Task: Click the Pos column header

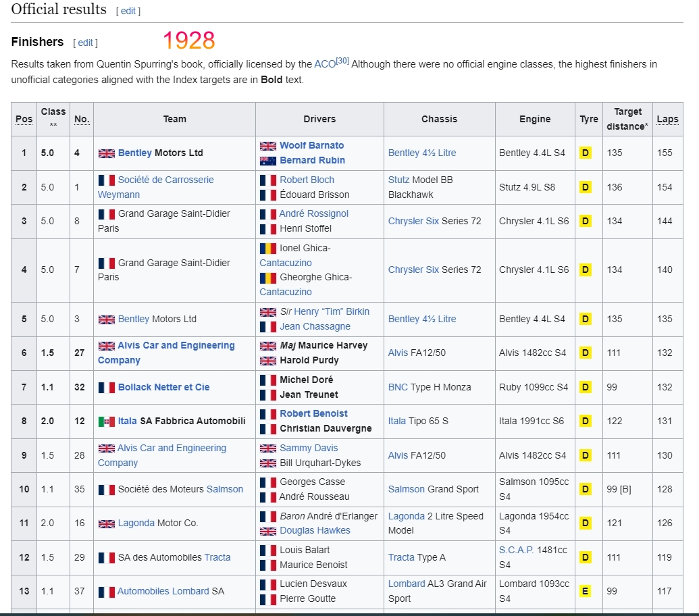Action: coord(24,120)
